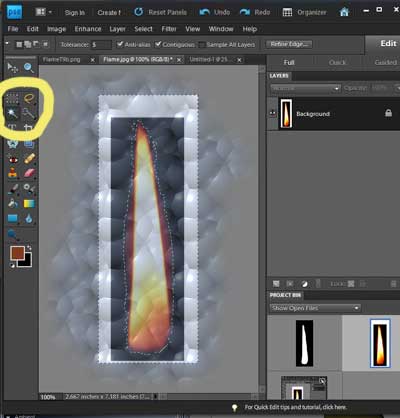Select the pink Eraser tool

pyautogui.click(x=29, y=173)
